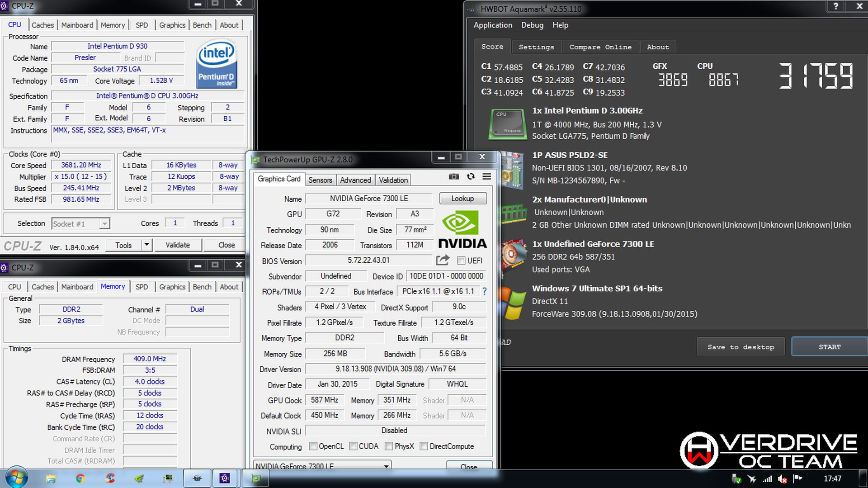The image size is (868, 488).
Task: Click the Lookup button in GPU-Z
Action: pyautogui.click(x=462, y=199)
